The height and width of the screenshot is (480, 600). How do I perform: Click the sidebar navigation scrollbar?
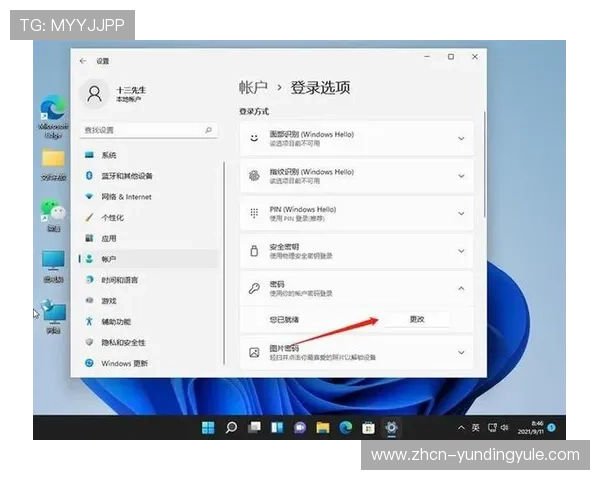point(224,263)
